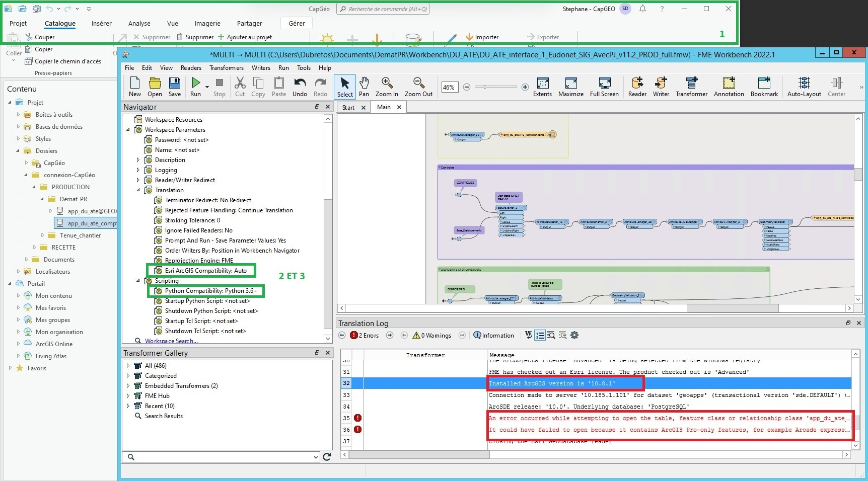Open Translation Log options gear icon
Viewport: 868px width, 481px height.
pyautogui.click(x=574, y=335)
